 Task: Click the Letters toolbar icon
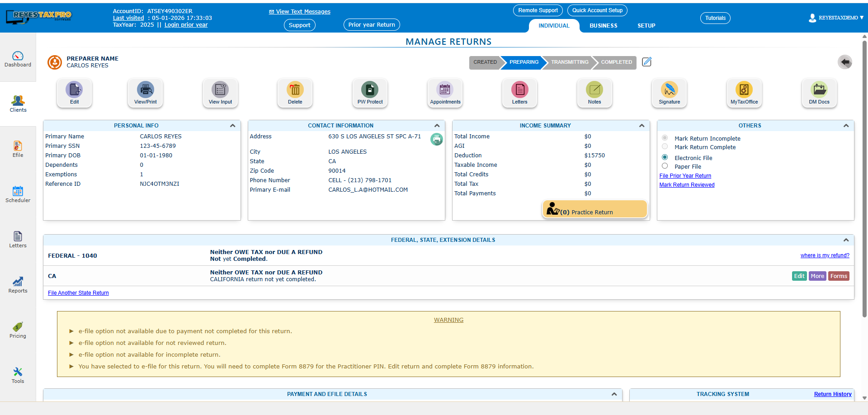(x=520, y=93)
